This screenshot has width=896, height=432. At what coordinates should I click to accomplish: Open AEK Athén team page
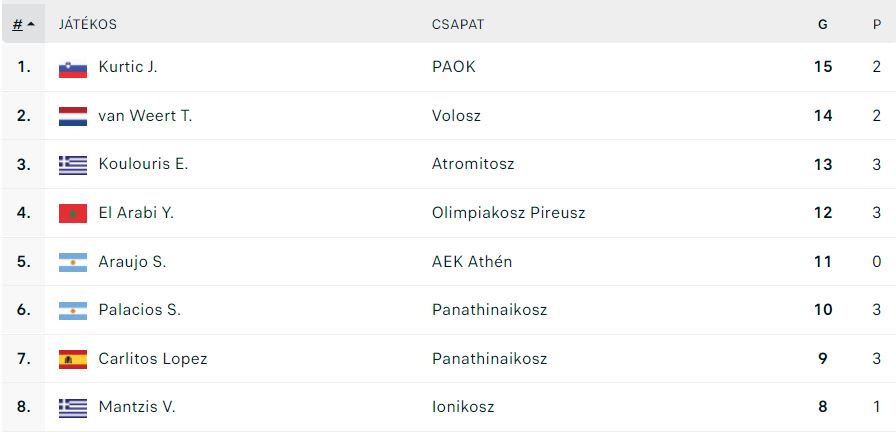pyautogui.click(x=472, y=262)
